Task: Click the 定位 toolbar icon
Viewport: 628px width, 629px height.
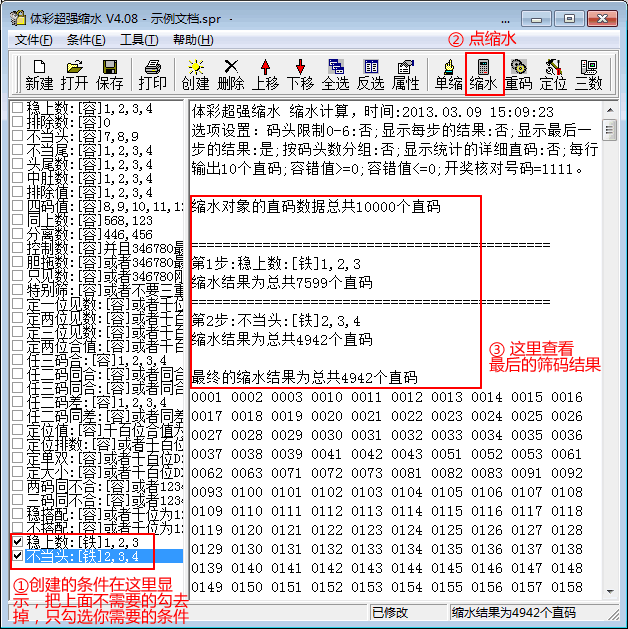Action: click(x=553, y=75)
